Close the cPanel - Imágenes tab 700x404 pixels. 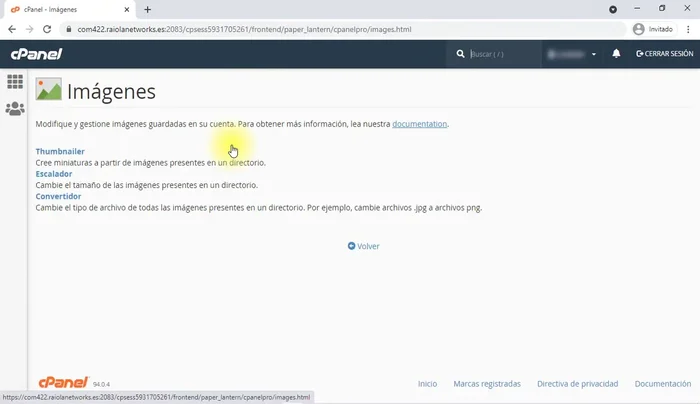pos(126,9)
